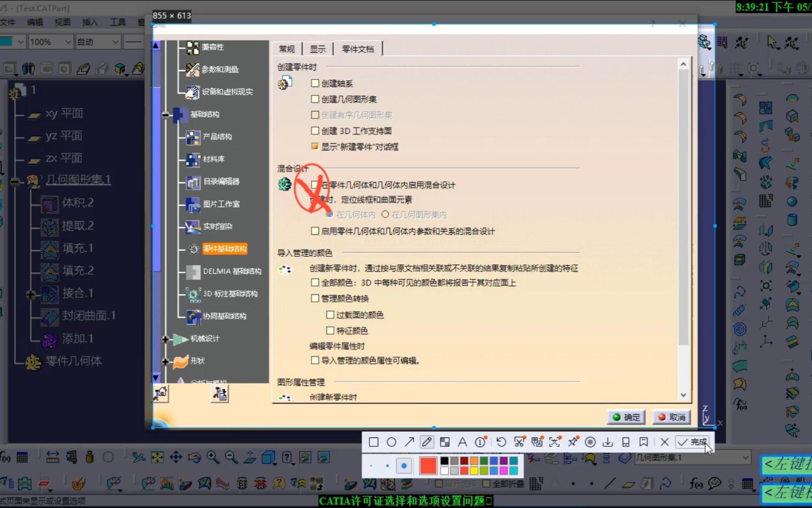Click the 完成 button
Image resolution: width=812 pixels, height=508 pixels.
pyautogui.click(x=692, y=442)
